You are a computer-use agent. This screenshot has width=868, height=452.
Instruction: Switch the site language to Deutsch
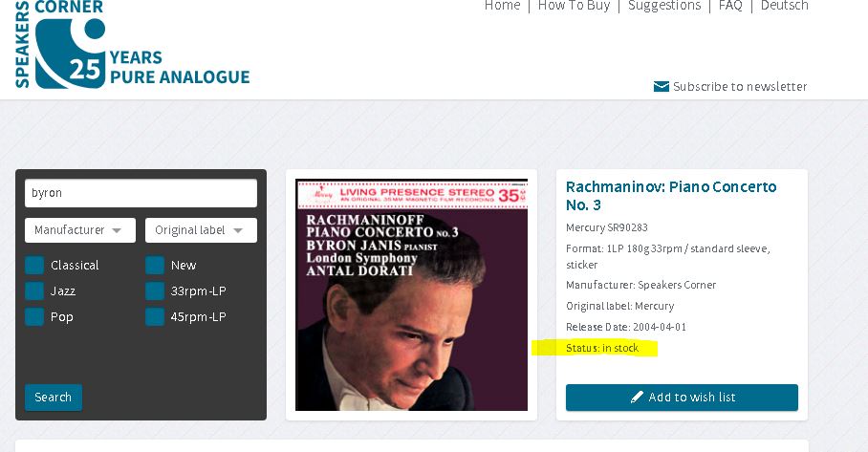tap(785, 6)
